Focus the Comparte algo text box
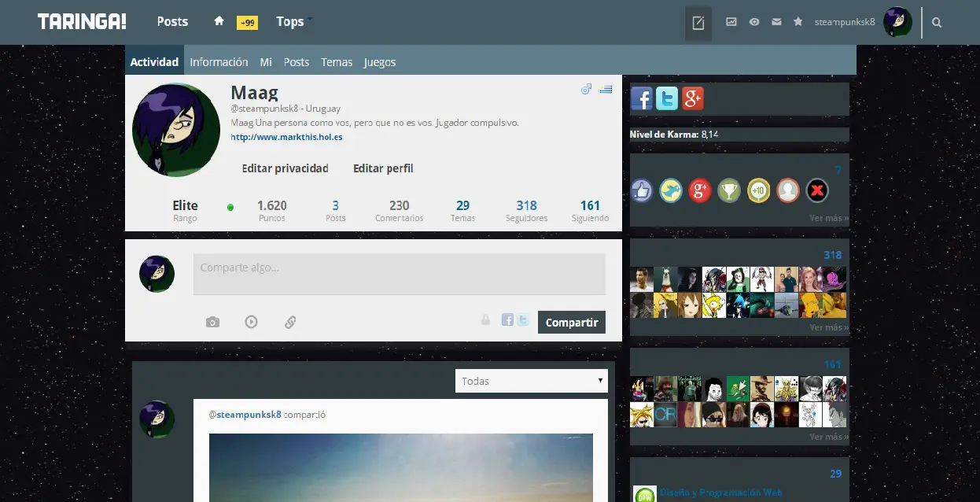This screenshot has width=980, height=502. coord(400,274)
